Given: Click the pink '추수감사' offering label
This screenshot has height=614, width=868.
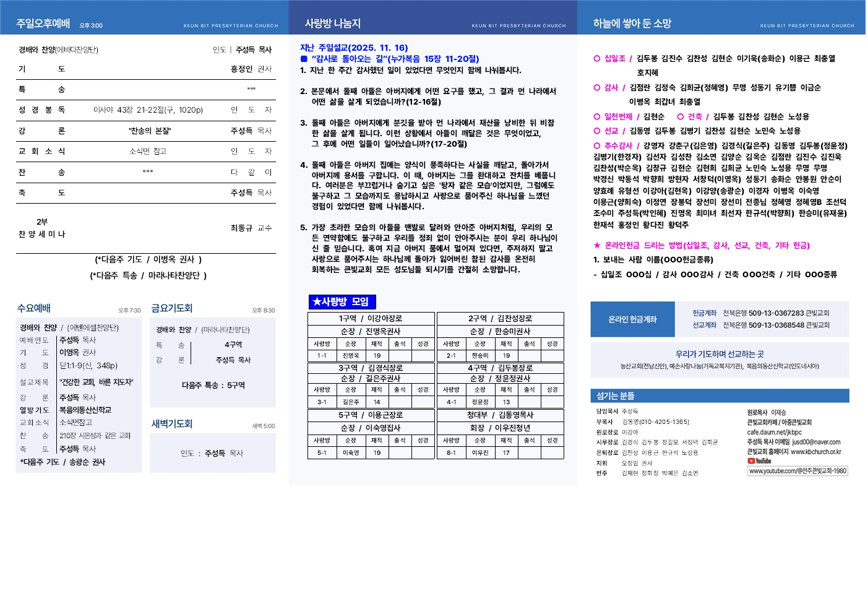Looking at the screenshot, I should click(619, 146).
